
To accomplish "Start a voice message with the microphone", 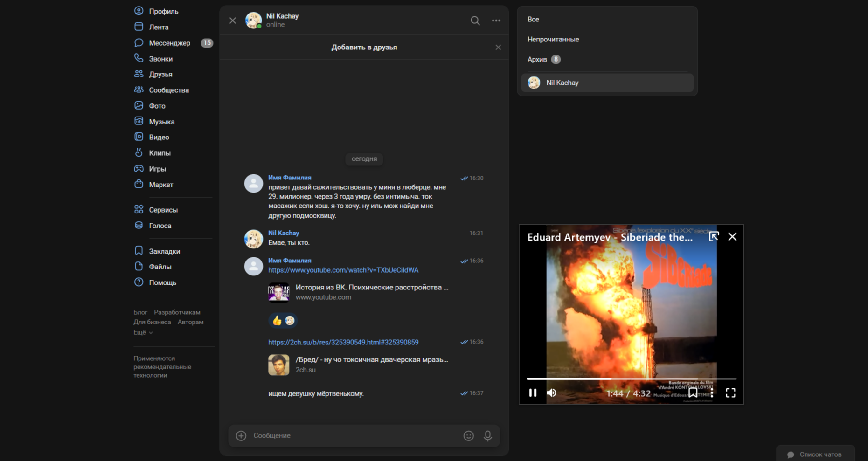I will click(x=488, y=435).
